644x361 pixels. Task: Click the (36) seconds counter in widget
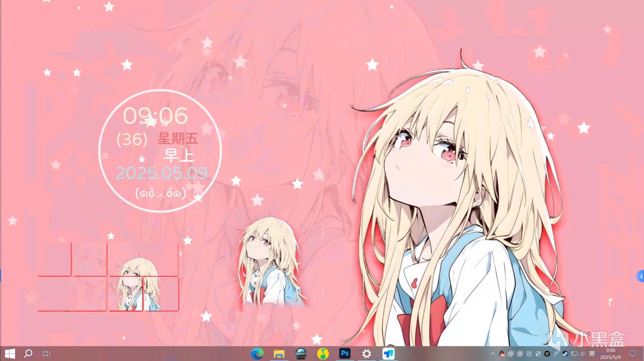[x=132, y=139]
